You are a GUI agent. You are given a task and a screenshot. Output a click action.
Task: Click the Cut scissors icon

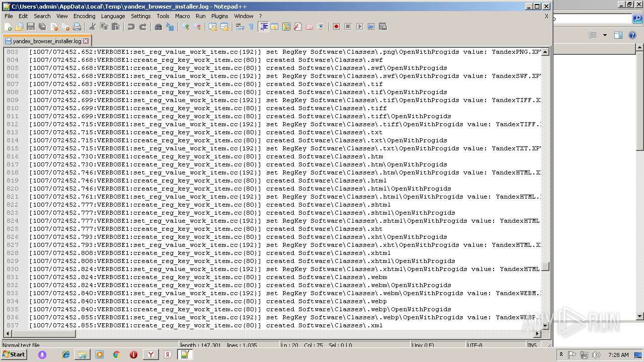92,27
